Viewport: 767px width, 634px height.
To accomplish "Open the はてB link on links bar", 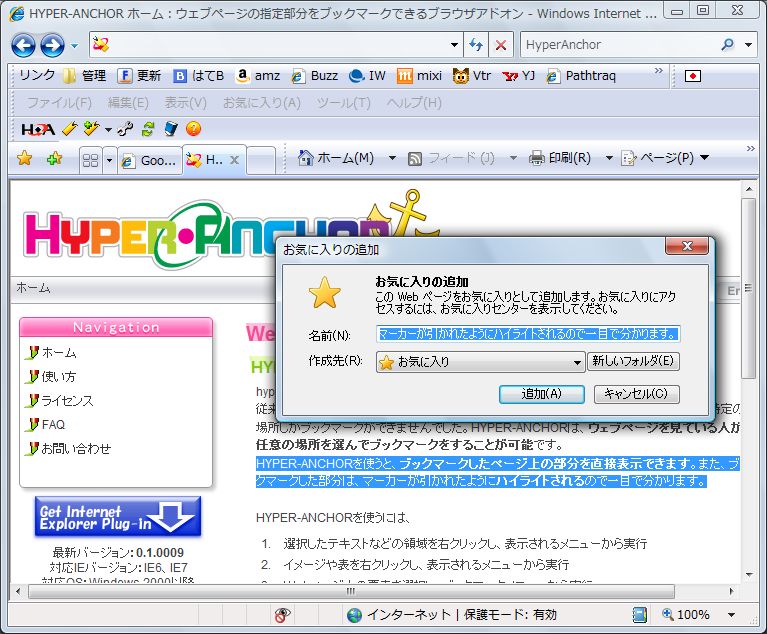I will click(x=199, y=75).
